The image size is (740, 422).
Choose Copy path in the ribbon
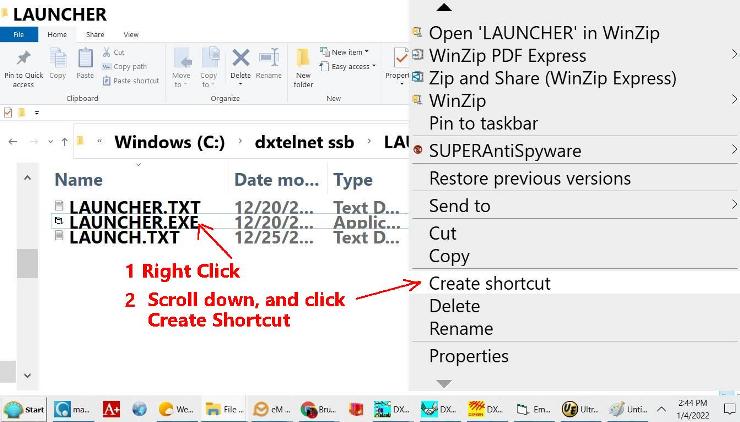pos(125,67)
